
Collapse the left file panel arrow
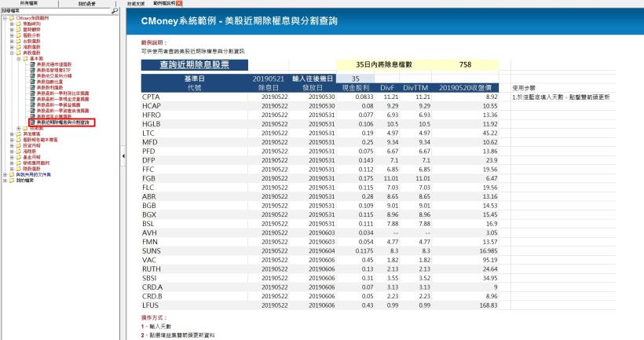[123, 156]
